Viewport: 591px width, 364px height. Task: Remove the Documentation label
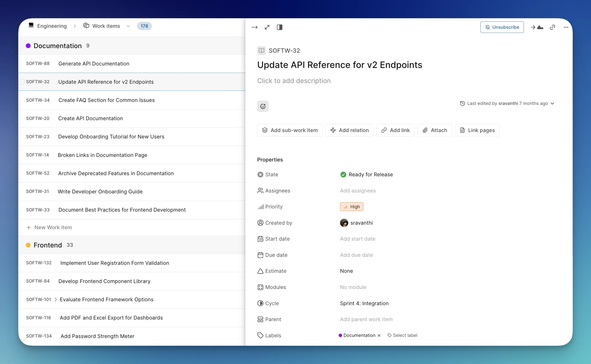[x=379, y=335]
